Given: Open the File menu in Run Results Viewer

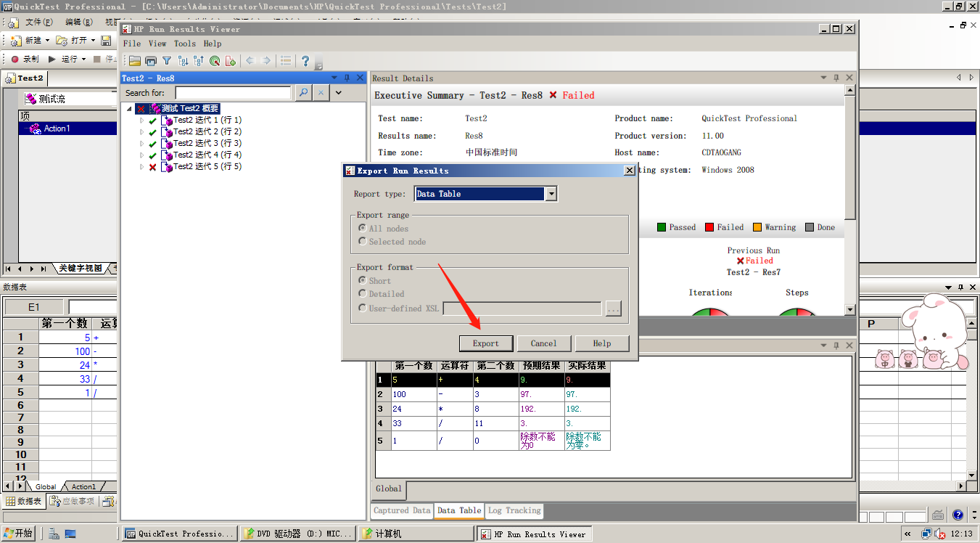Looking at the screenshot, I should click(132, 44).
